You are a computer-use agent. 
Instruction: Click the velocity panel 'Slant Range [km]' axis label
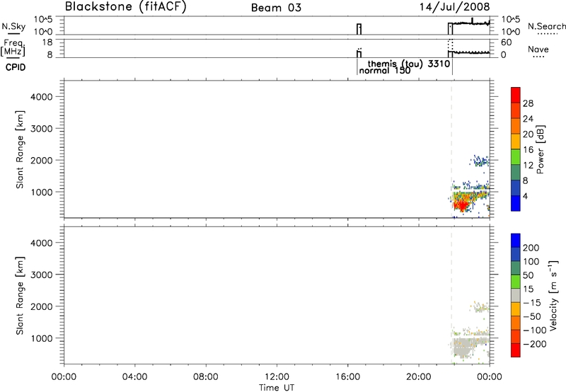(20, 296)
